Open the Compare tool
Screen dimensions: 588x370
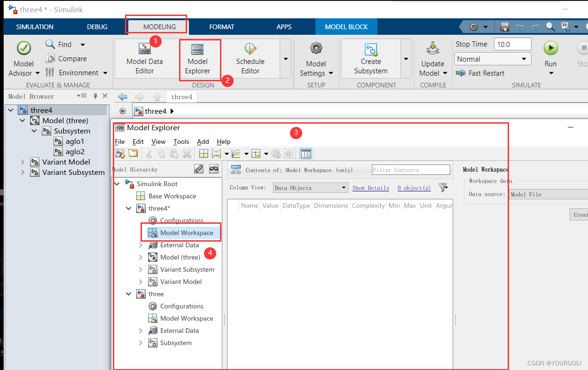(x=66, y=59)
